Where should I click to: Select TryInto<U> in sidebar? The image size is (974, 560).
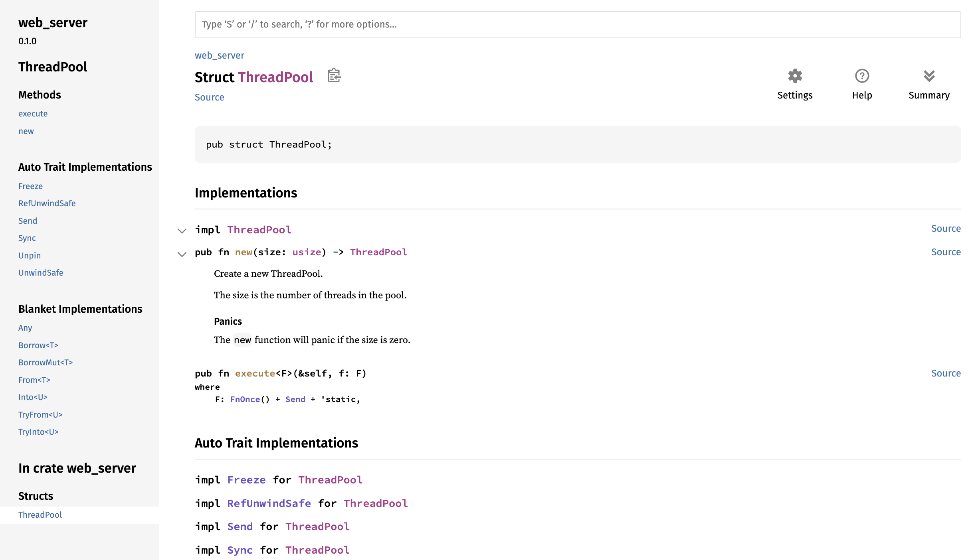coord(39,432)
